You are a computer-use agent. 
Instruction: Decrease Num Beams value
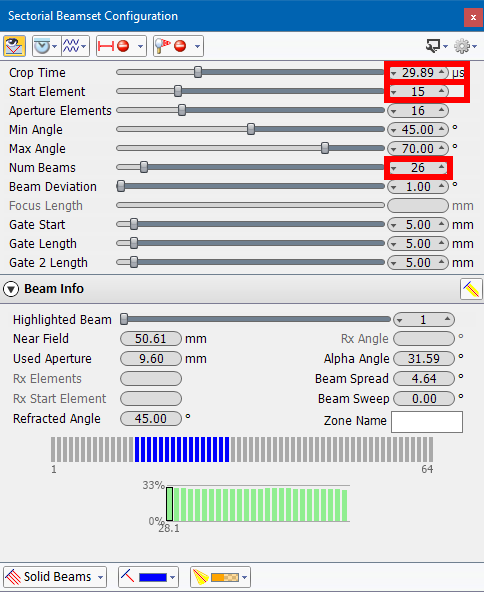click(x=394, y=168)
